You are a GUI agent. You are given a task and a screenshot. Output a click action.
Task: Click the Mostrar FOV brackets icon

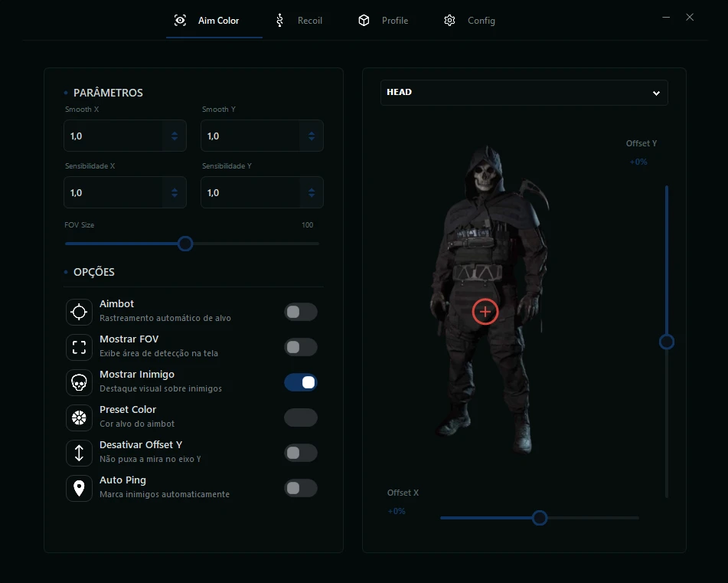tap(80, 347)
